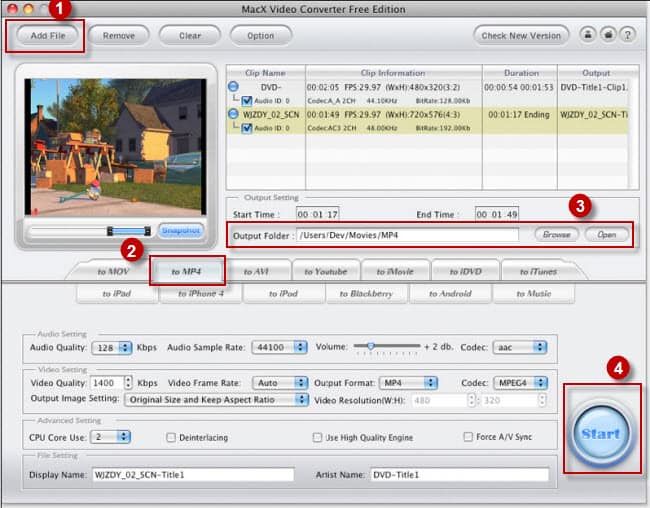Click the Browse output folder button
The image size is (650, 508).
pyautogui.click(x=557, y=235)
